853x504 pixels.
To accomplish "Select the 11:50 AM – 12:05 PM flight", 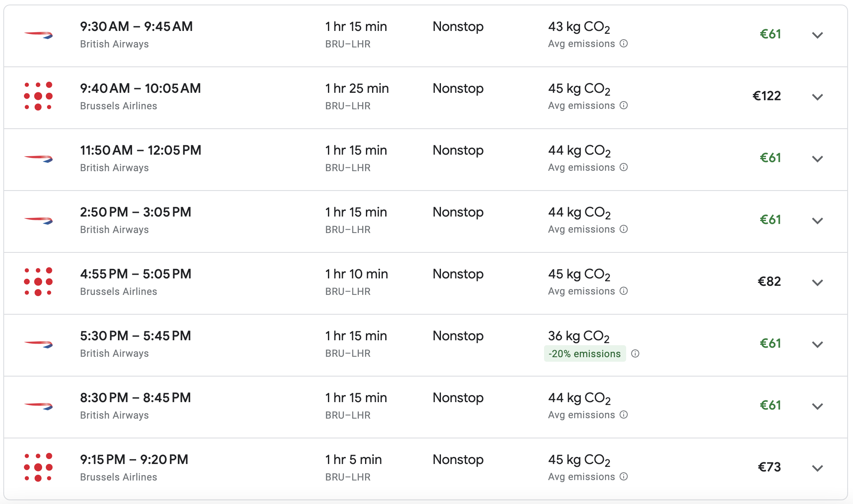I will [141, 151].
